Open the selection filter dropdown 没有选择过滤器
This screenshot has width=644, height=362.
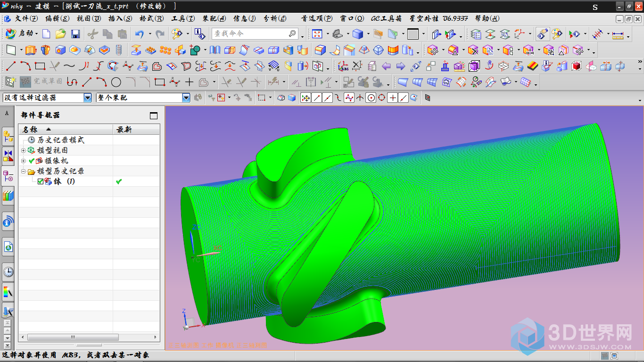[x=88, y=98]
